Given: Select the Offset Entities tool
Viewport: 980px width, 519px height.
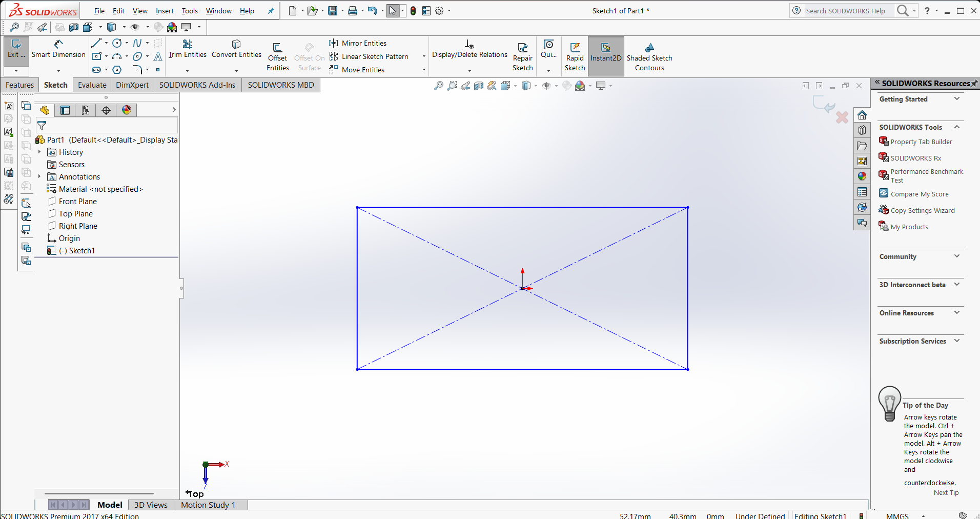Looking at the screenshot, I should pos(277,57).
